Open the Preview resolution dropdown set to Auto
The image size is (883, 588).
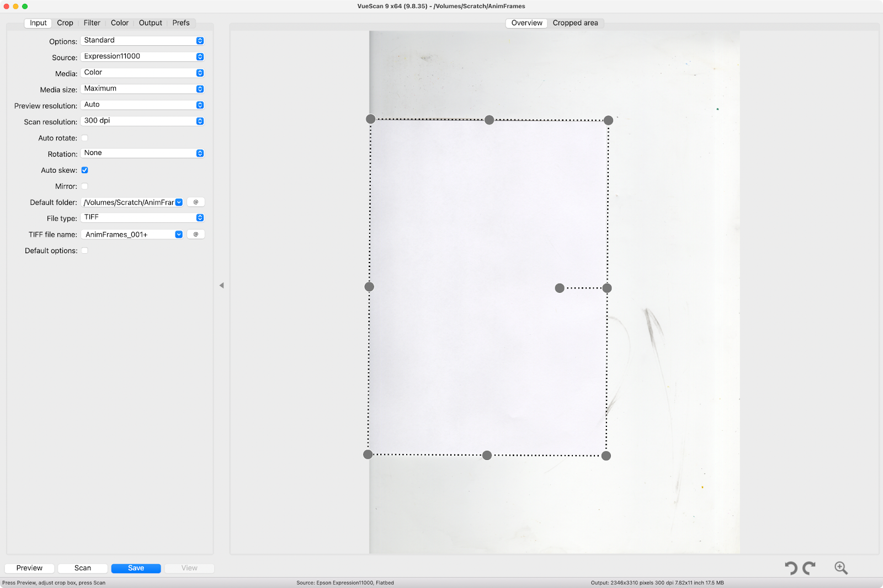coord(142,105)
